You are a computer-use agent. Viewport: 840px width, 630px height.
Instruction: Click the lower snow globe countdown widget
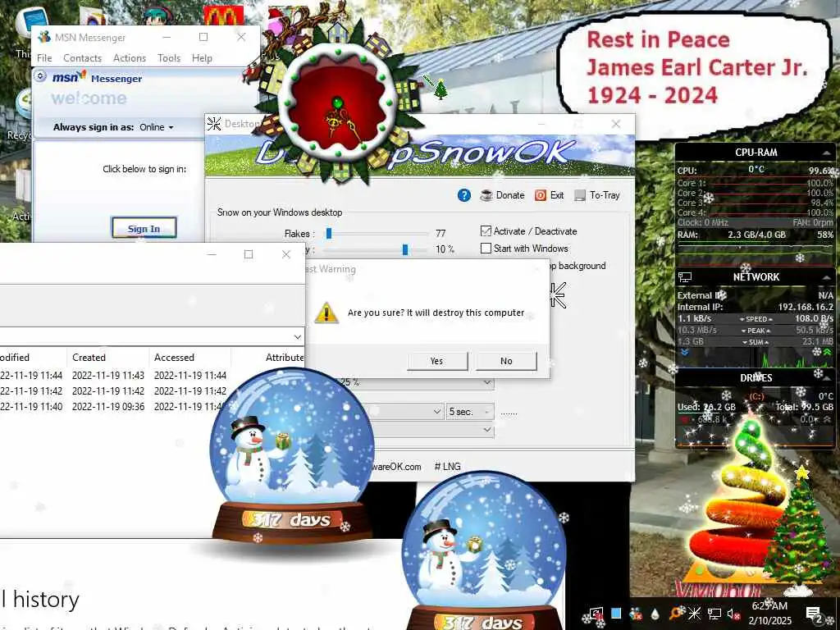click(x=484, y=552)
